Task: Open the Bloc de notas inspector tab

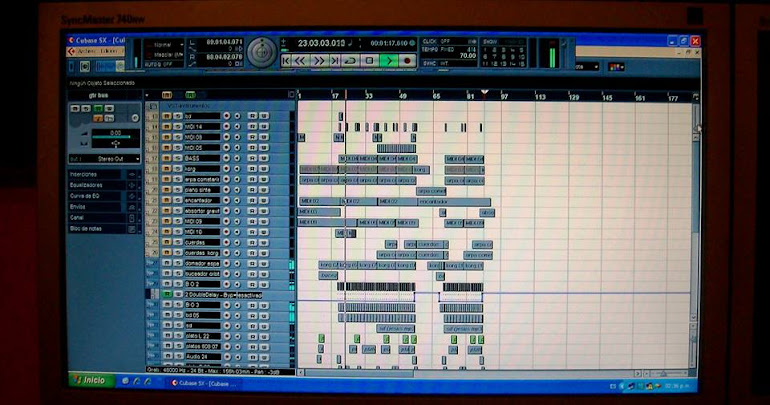Action: point(96,229)
